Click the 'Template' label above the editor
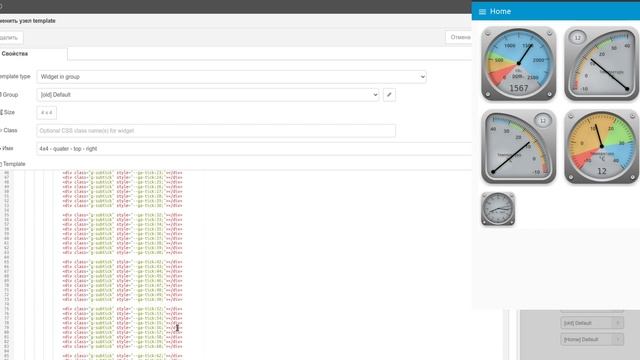The height and width of the screenshot is (360, 640). pos(14,164)
